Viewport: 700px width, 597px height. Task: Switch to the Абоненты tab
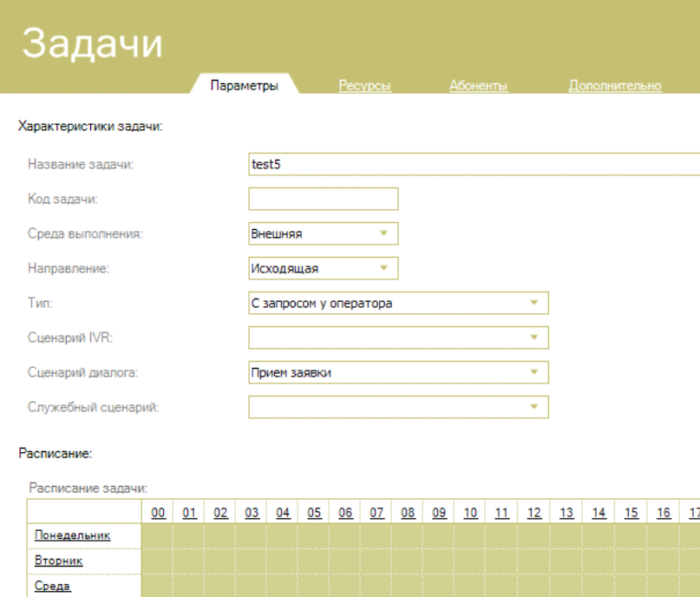pyautogui.click(x=478, y=86)
